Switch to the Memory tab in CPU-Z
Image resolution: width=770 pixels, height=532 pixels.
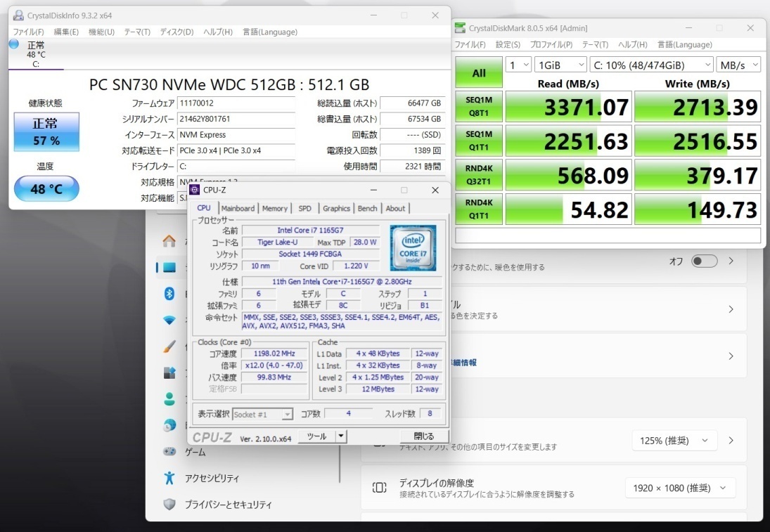(274, 208)
